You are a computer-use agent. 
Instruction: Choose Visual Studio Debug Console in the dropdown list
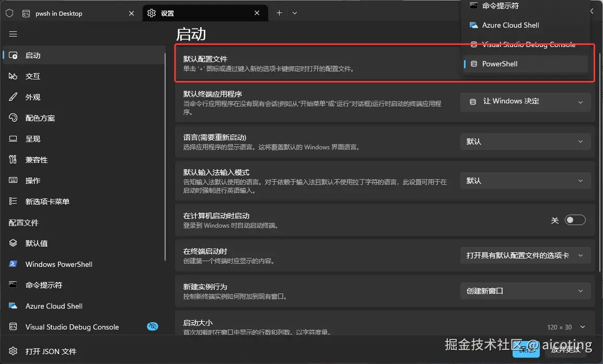point(526,44)
